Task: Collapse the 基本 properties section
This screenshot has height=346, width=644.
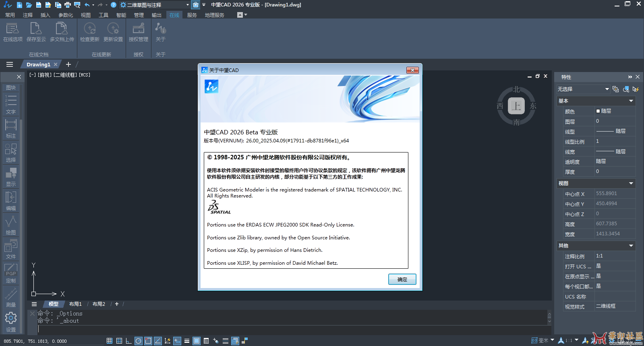Action: coord(631,101)
